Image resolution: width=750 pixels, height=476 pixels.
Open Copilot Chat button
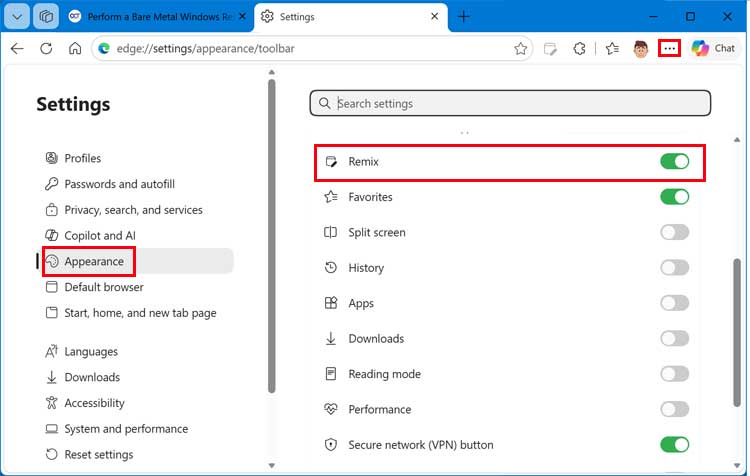(x=713, y=48)
